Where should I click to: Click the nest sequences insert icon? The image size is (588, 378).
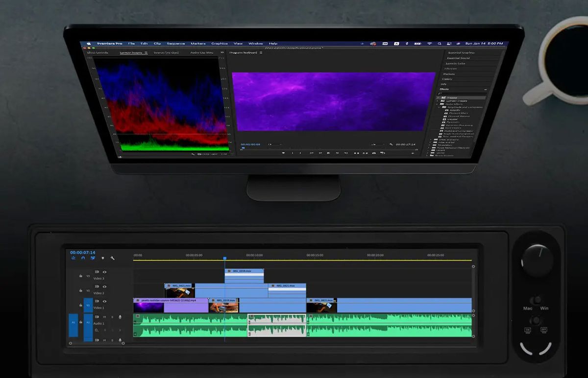click(73, 258)
